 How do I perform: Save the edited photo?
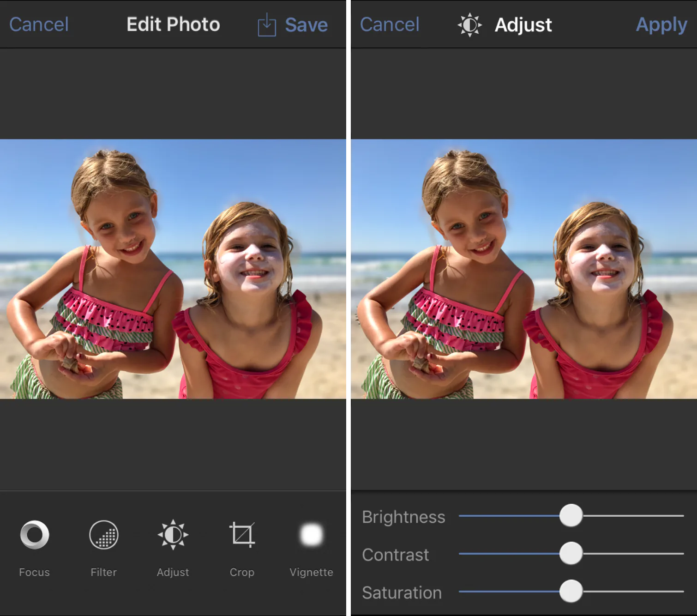coord(306,25)
